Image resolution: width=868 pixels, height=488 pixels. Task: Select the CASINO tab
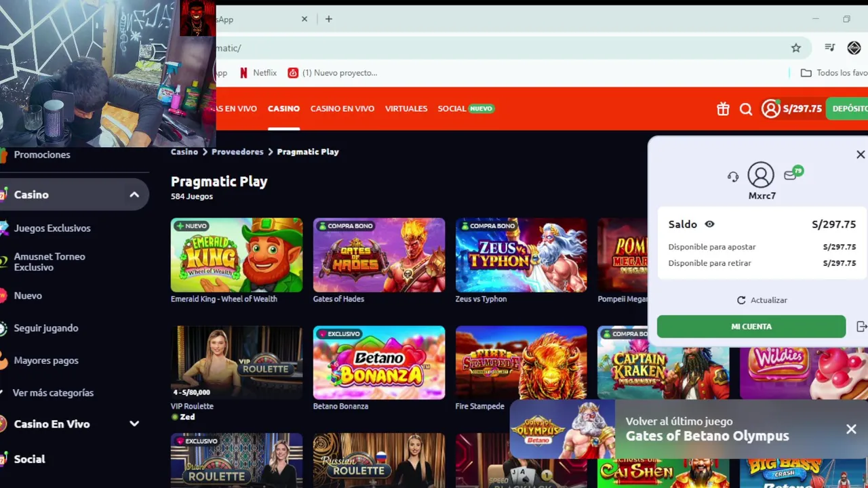(283, 108)
